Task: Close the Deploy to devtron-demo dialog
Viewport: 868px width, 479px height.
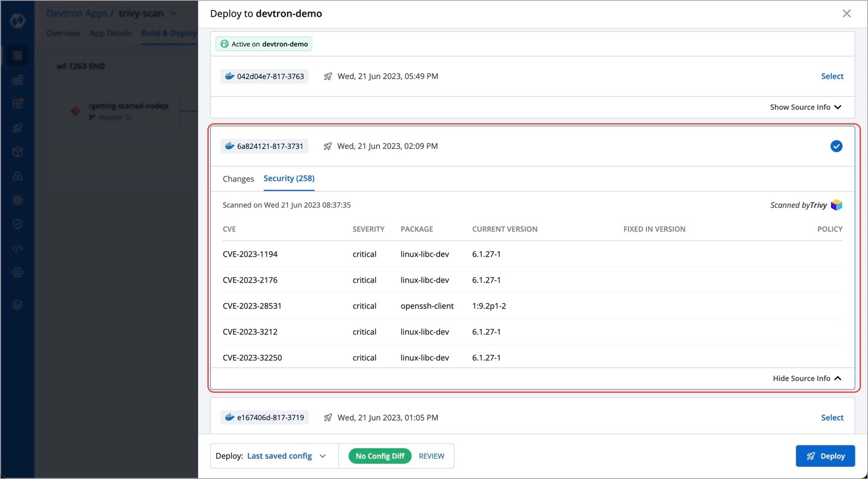Action: [846, 13]
